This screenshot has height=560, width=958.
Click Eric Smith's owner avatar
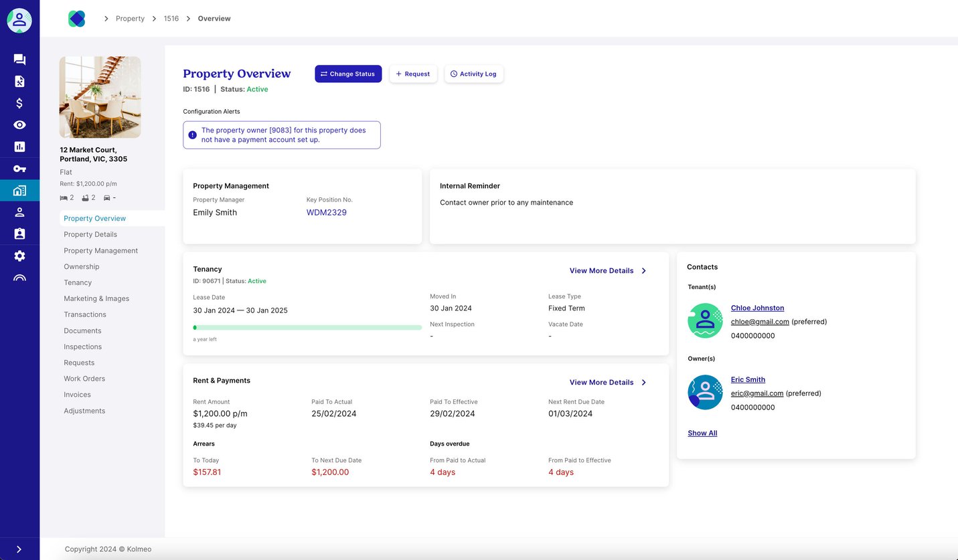(705, 392)
